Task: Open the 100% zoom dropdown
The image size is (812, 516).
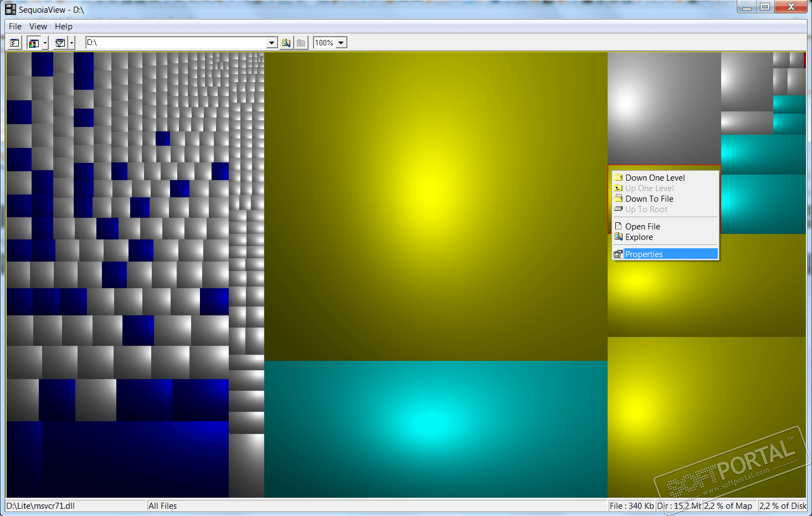Action: coord(341,43)
